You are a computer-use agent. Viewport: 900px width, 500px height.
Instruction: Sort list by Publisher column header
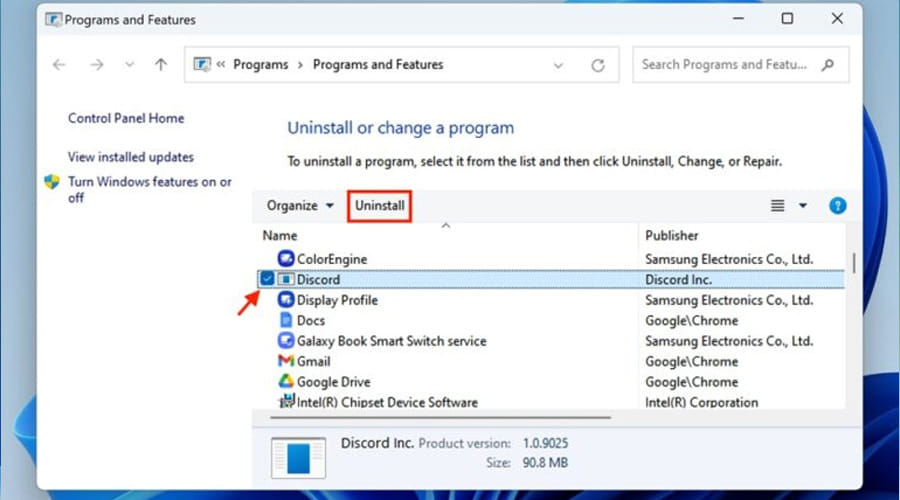tap(672, 235)
